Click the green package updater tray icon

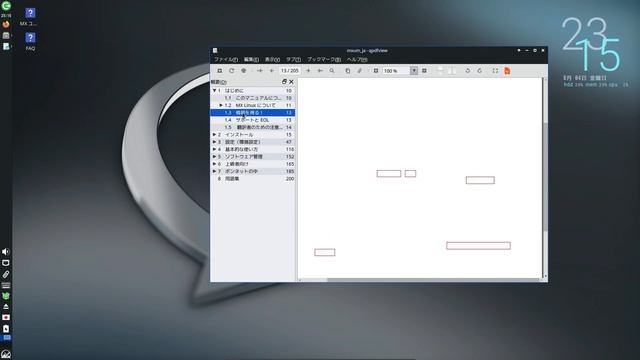[x=6, y=296]
